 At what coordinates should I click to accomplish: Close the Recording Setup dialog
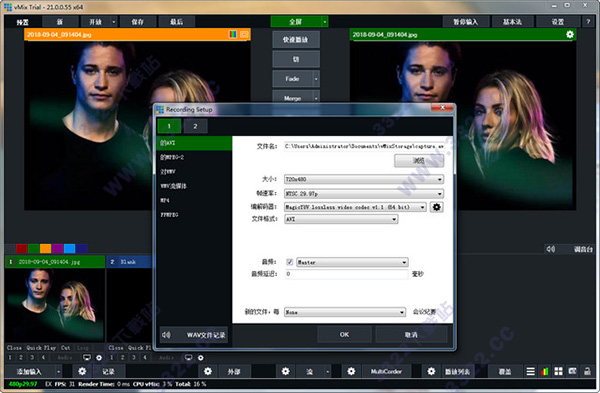click(x=442, y=108)
